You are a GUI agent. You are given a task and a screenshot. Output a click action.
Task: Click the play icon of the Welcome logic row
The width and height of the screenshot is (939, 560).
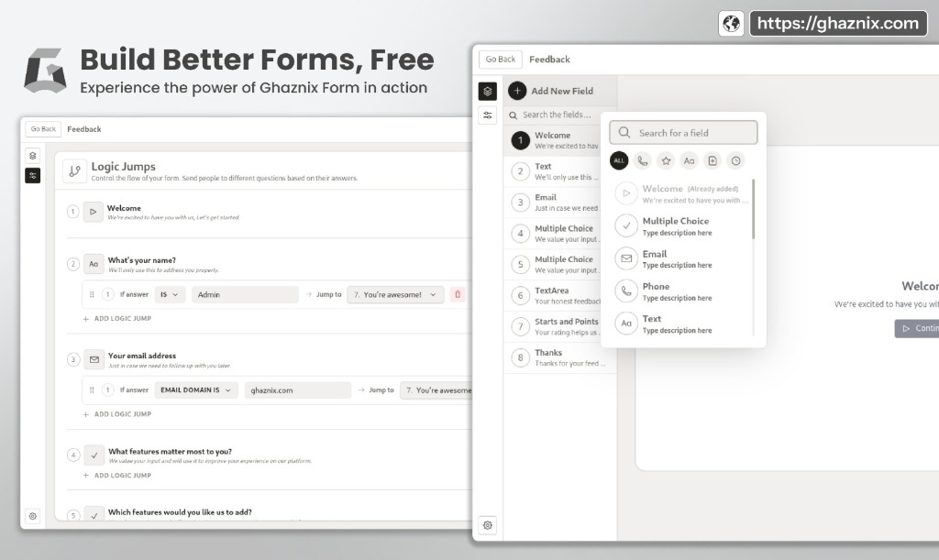point(93,212)
